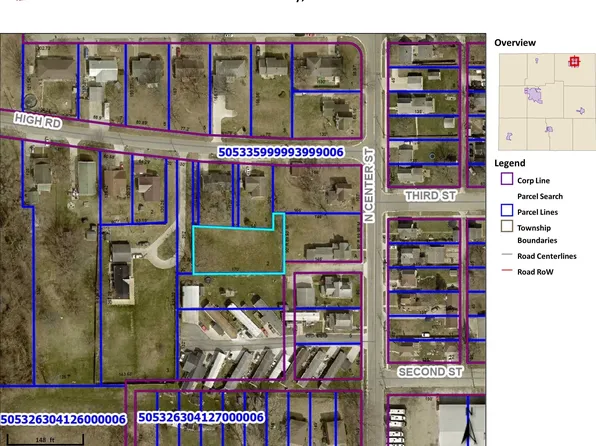The width and height of the screenshot is (596, 446).
Task: Click parcel label 50532630412700006
Action: 201,417
